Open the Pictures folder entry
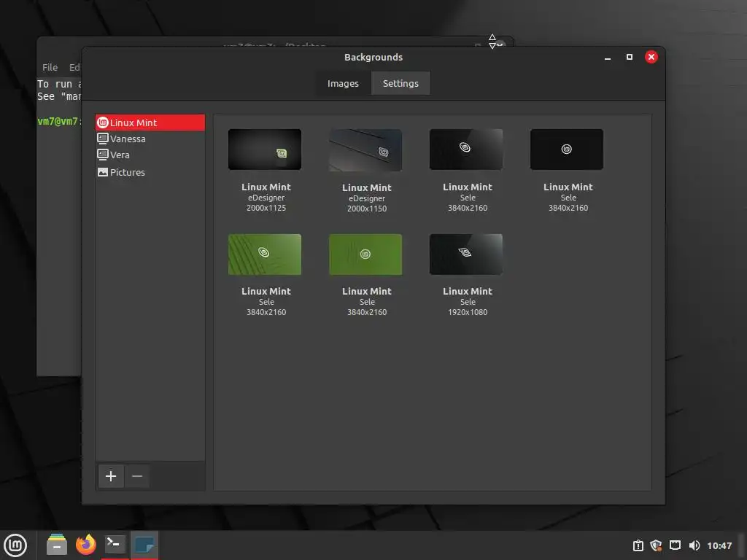This screenshot has height=560, width=747. (x=150, y=172)
